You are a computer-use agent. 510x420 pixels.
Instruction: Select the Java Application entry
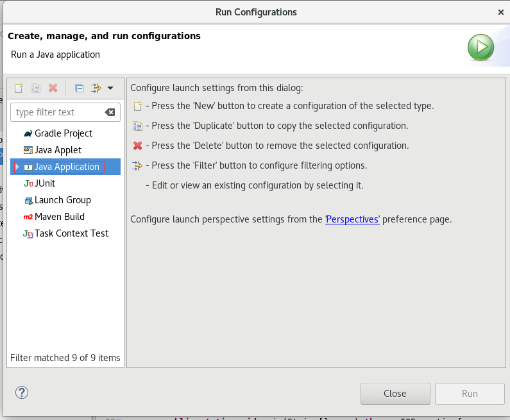(67, 167)
